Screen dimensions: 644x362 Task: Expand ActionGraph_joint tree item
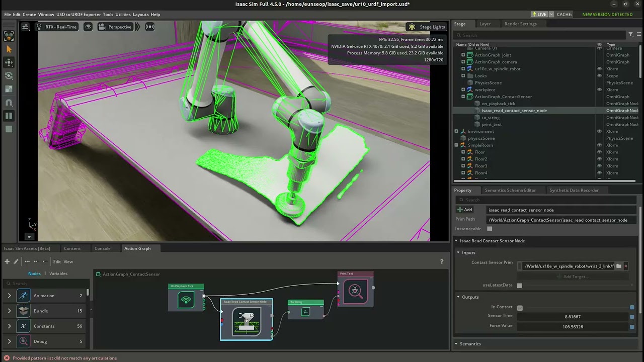(x=463, y=55)
